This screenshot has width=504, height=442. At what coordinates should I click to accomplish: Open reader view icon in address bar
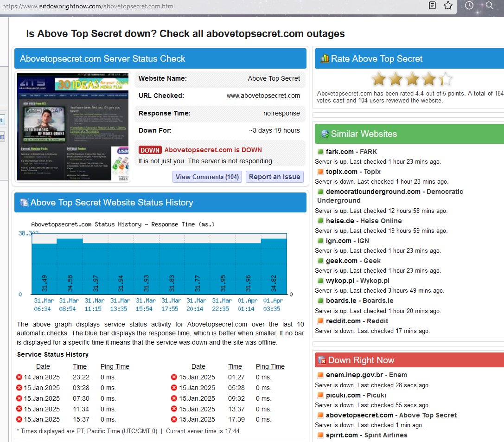(432, 5)
